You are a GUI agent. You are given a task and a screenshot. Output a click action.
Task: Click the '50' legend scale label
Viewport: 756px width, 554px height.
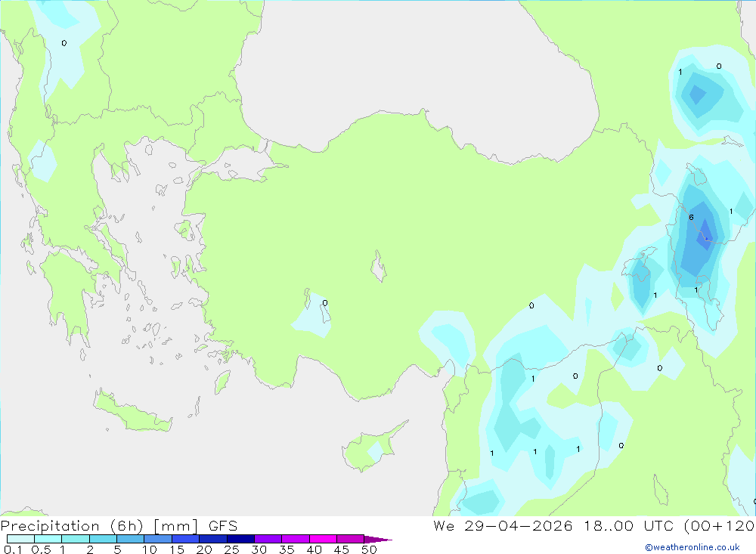pyautogui.click(x=369, y=549)
